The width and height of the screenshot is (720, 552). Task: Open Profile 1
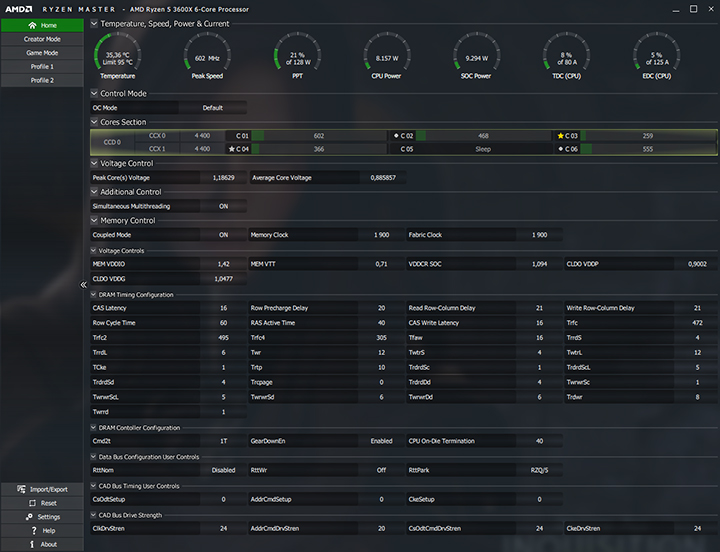[42, 67]
